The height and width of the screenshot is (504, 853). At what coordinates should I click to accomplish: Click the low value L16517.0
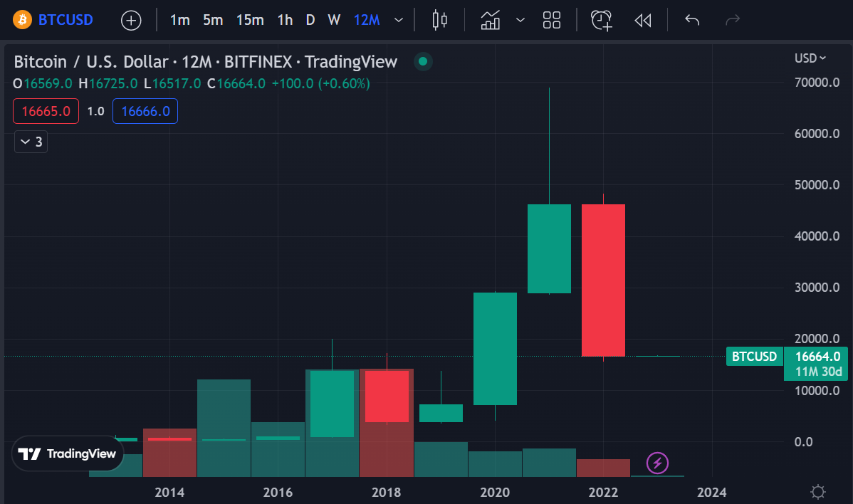pos(172,84)
